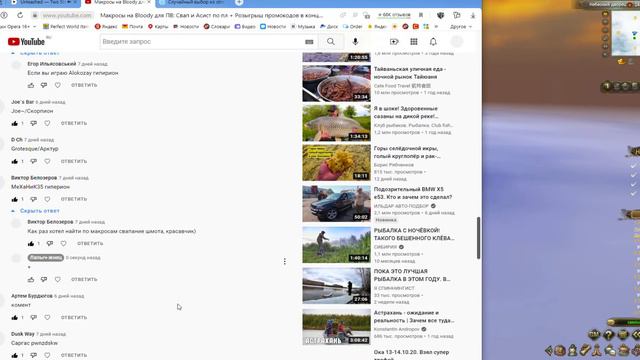Click the question mark help icon in game

point(608,335)
